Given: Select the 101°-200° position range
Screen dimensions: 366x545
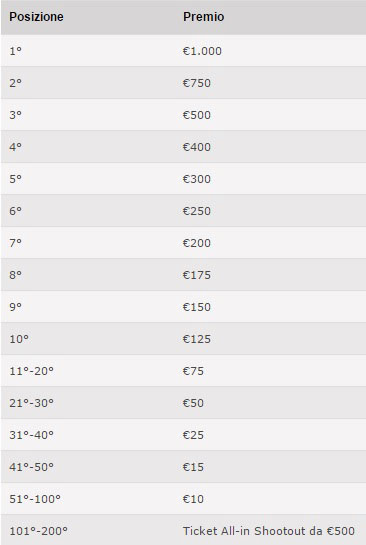Looking at the screenshot, I should (x=39, y=531).
